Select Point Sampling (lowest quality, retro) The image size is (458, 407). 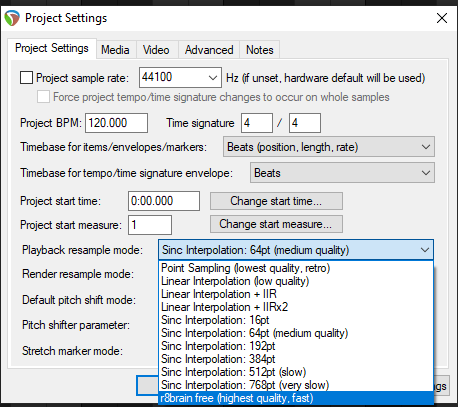(296, 268)
